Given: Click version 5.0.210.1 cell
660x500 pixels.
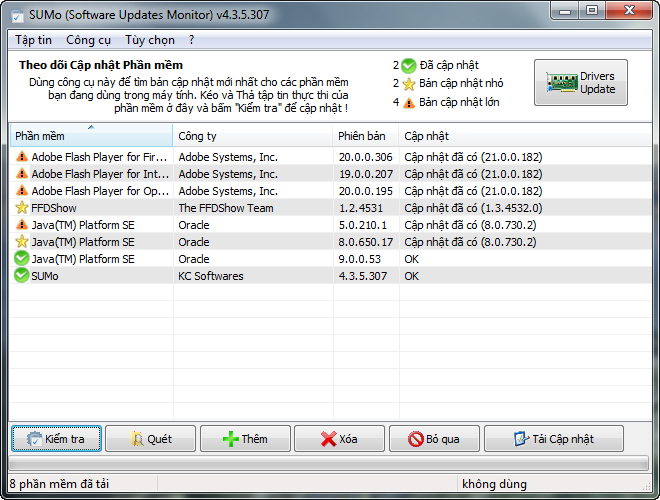Looking at the screenshot, I should [362, 225].
